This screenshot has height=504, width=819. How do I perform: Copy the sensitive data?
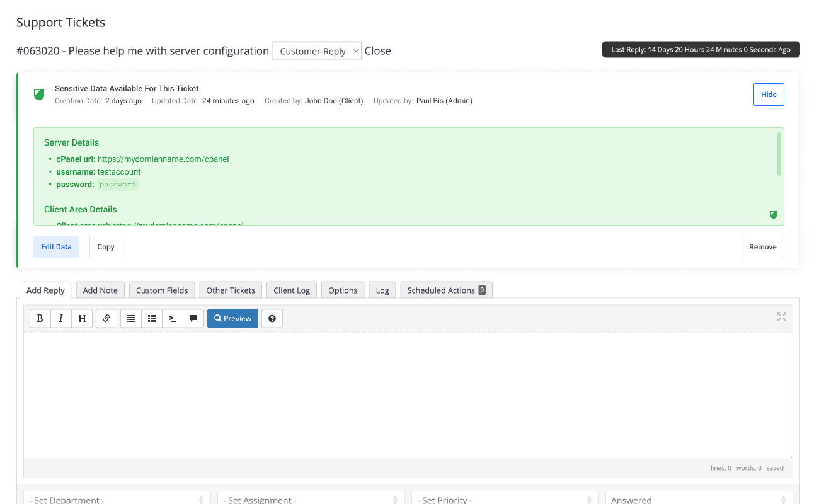coord(106,247)
